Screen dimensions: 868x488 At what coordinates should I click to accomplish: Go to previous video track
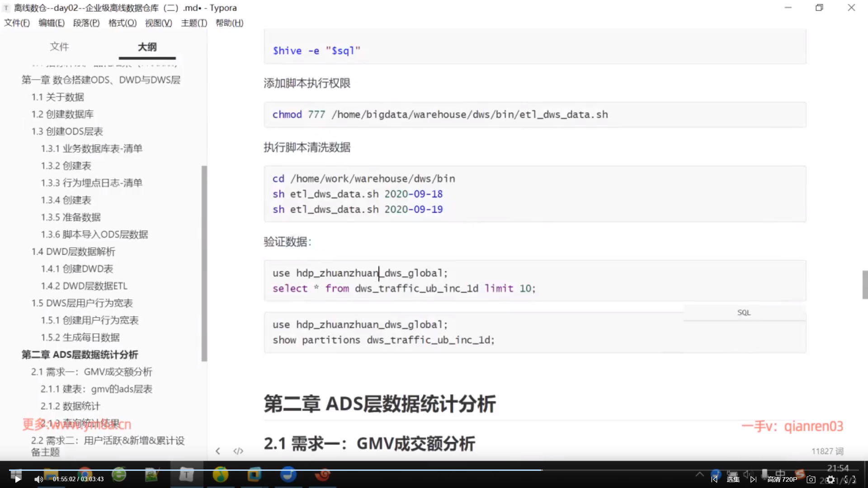[x=714, y=479]
